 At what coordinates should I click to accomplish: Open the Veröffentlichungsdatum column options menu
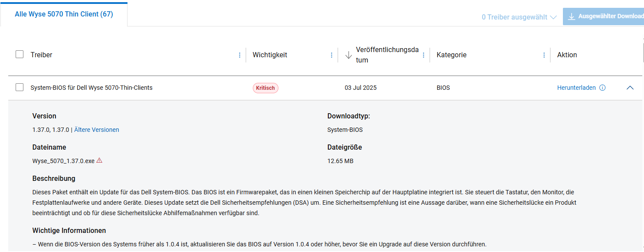(424, 55)
